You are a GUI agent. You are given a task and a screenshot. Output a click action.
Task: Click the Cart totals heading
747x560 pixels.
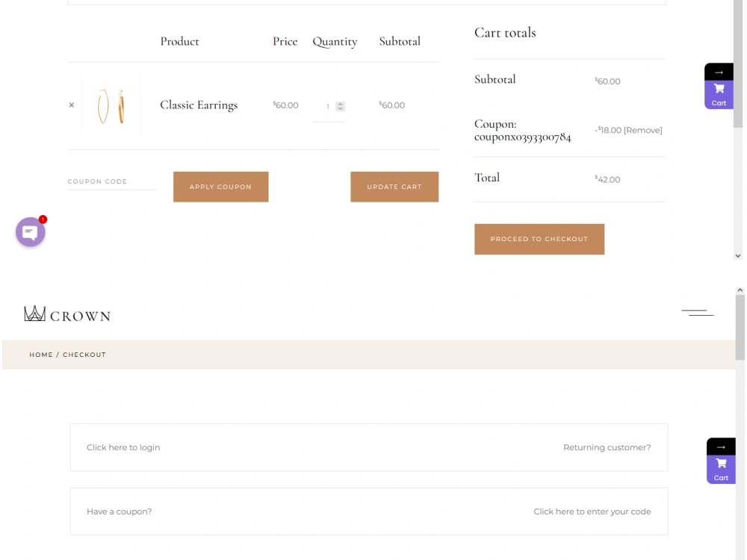click(x=505, y=32)
